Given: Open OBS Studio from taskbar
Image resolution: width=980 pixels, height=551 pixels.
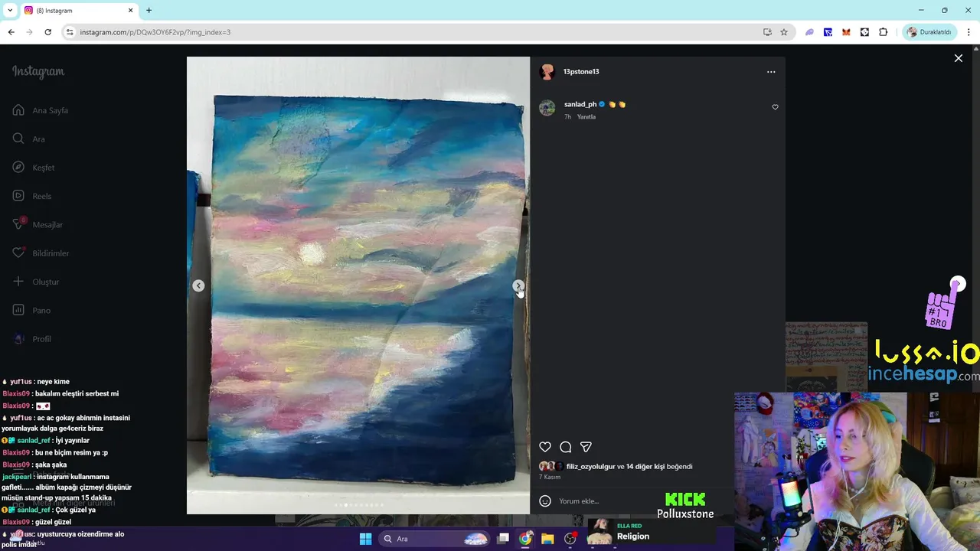Looking at the screenshot, I should (x=570, y=539).
